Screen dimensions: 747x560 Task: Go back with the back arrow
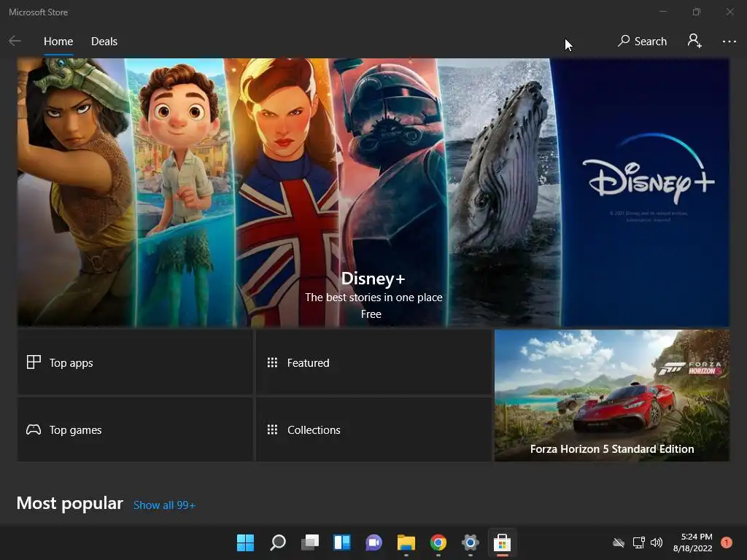pos(15,42)
